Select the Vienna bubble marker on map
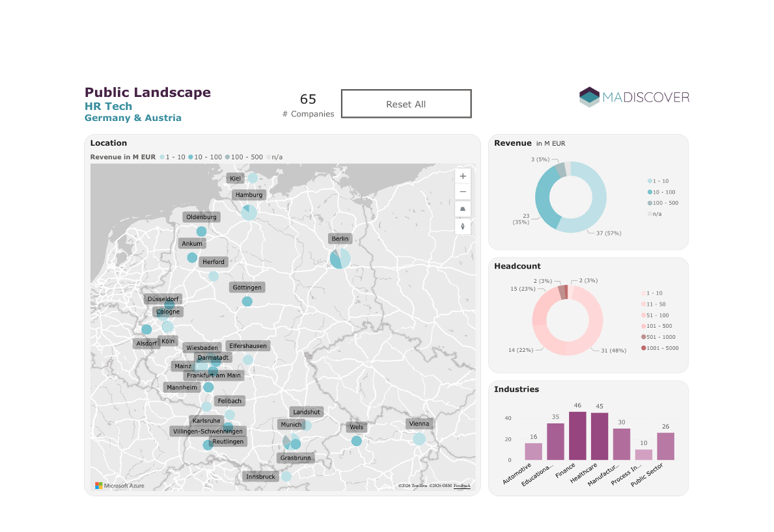This screenshot has height=532, width=774. [419, 438]
